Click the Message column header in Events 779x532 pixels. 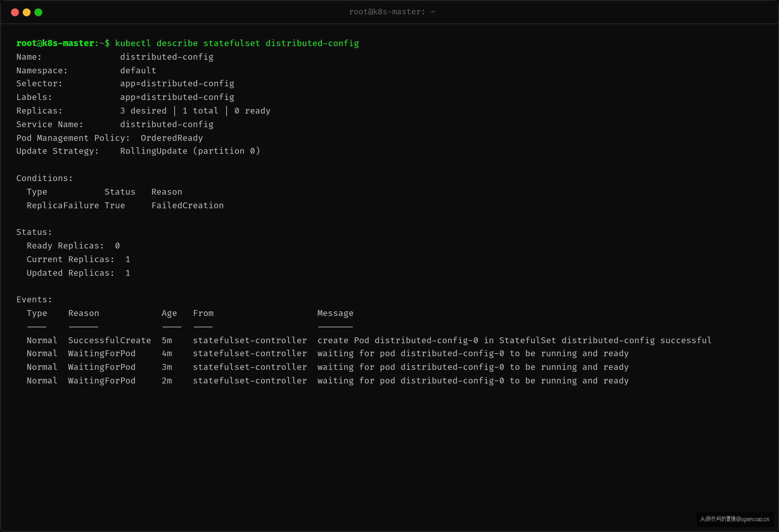tap(335, 314)
